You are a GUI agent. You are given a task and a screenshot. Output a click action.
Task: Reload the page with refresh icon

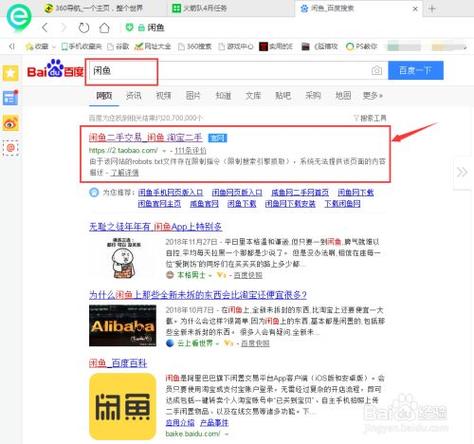[84, 28]
